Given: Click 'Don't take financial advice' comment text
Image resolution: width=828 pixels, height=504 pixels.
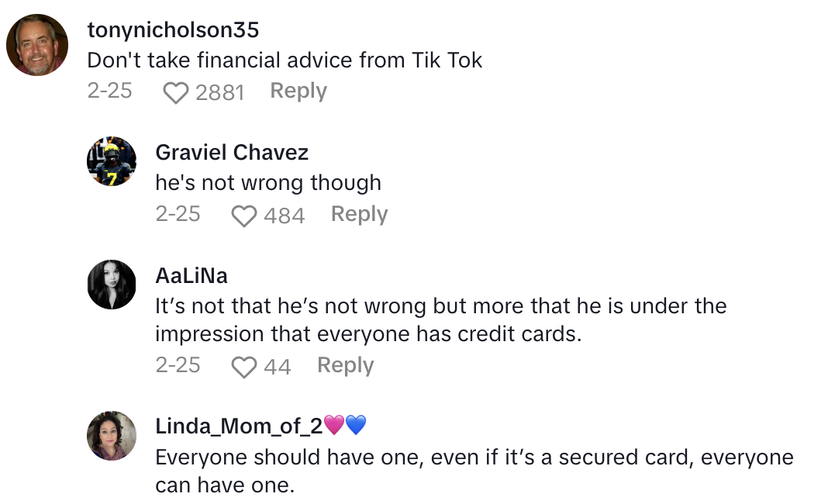Looking at the screenshot, I should click(x=285, y=60).
